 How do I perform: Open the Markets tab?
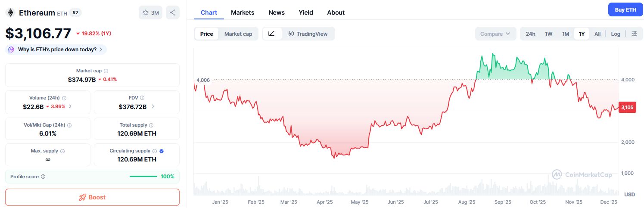(243, 12)
